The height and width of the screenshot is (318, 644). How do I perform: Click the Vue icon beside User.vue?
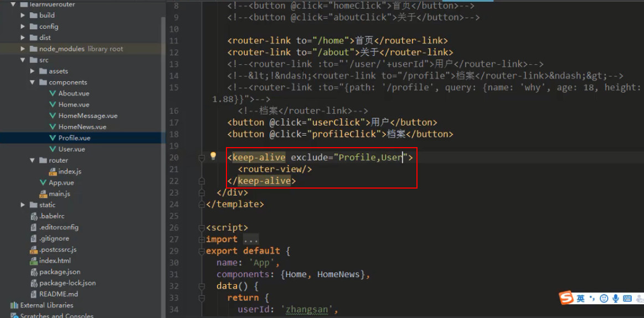[x=52, y=149]
